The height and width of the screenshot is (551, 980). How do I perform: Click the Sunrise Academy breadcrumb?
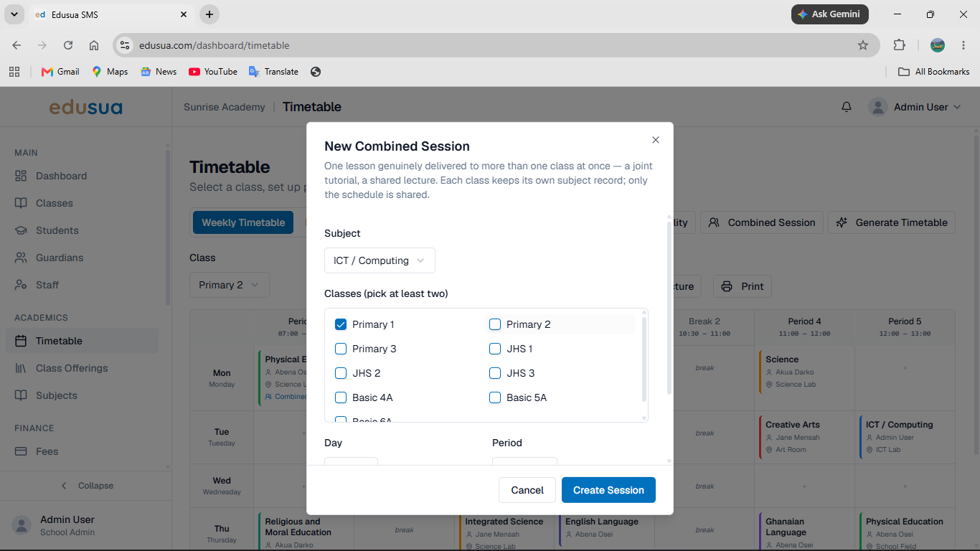(225, 107)
